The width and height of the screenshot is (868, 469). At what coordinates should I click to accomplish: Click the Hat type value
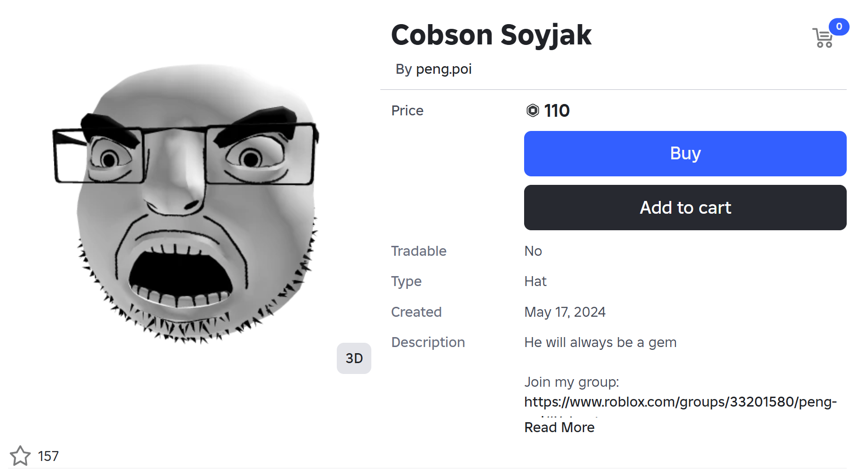coord(535,281)
